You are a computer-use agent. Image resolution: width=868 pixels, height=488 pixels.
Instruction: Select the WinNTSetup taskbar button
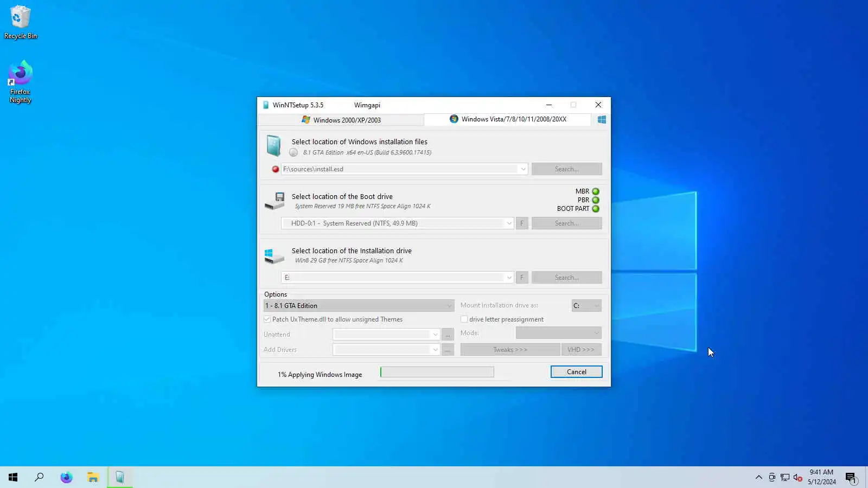click(x=120, y=477)
